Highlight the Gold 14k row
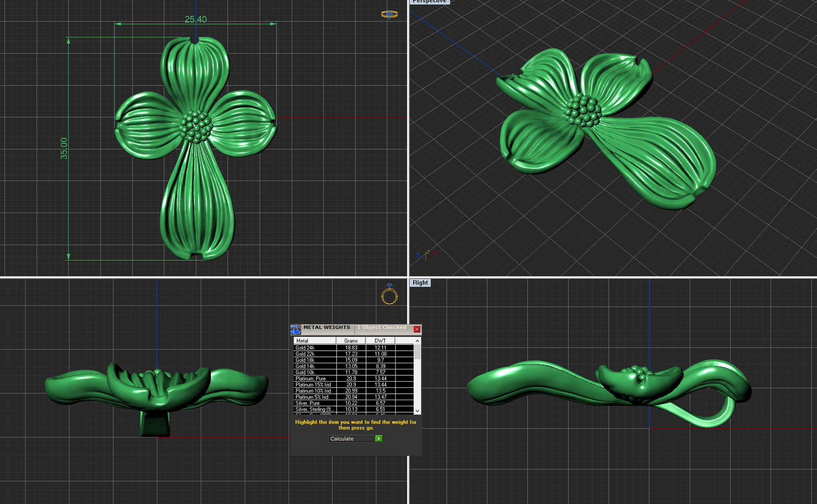Screen dimensions: 817x504 click(x=354, y=366)
